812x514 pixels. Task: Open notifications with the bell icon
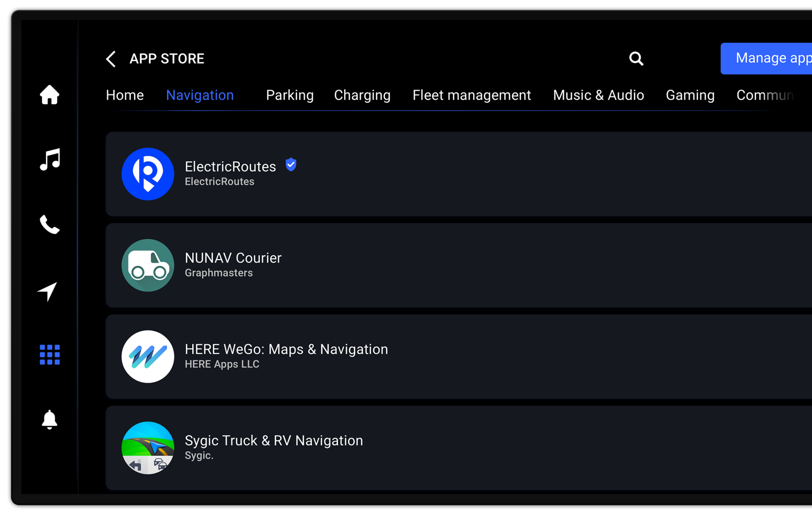click(x=50, y=420)
